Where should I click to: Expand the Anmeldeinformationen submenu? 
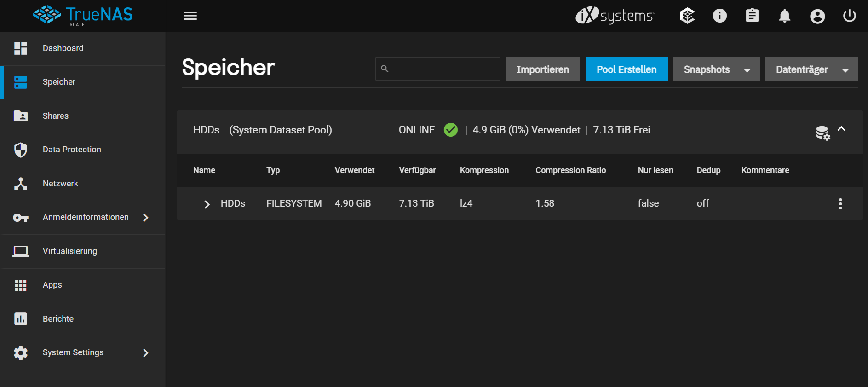pyautogui.click(x=145, y=218)
